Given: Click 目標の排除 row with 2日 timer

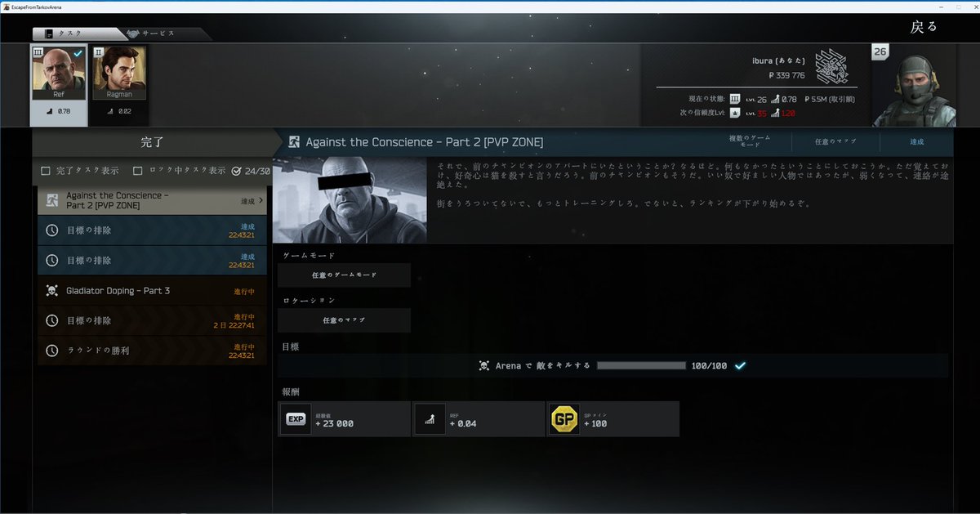Looking at the screenshot, I should 152,320.
